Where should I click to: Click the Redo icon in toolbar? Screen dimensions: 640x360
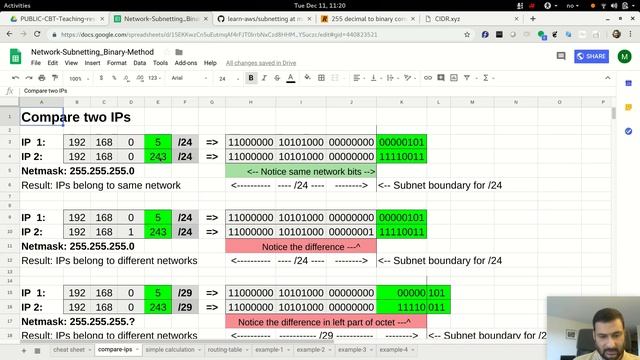(x=29, y=78)
